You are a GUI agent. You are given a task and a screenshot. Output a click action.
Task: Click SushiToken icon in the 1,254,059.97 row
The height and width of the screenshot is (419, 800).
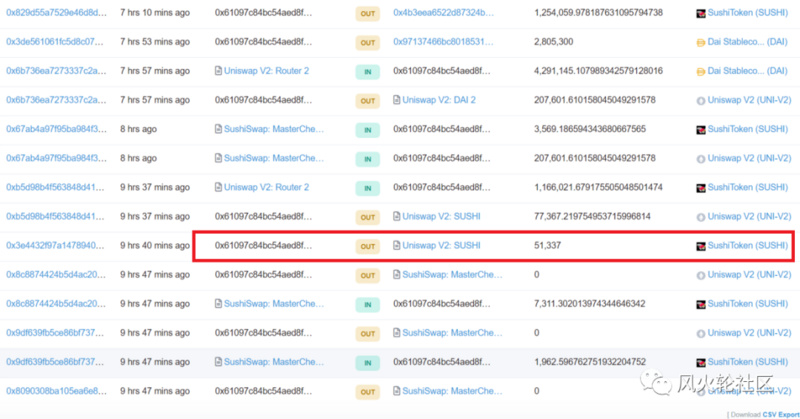pyautogui.click(x=701, y=13)
